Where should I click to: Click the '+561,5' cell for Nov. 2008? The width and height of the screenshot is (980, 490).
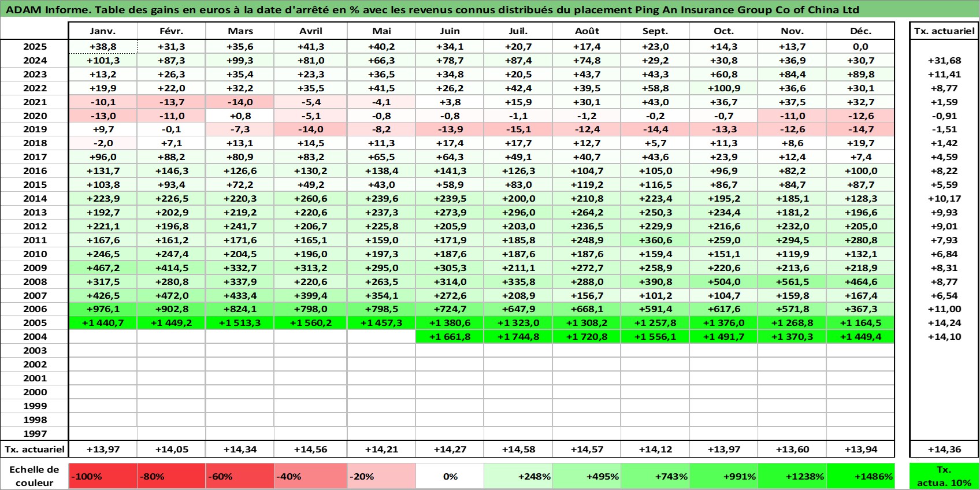(x=792, y=281)
